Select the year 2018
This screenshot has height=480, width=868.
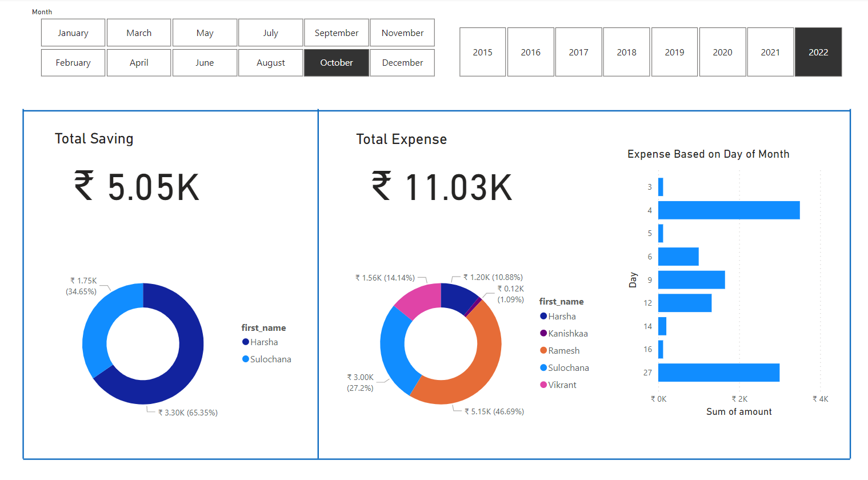[x=626, y=52]
